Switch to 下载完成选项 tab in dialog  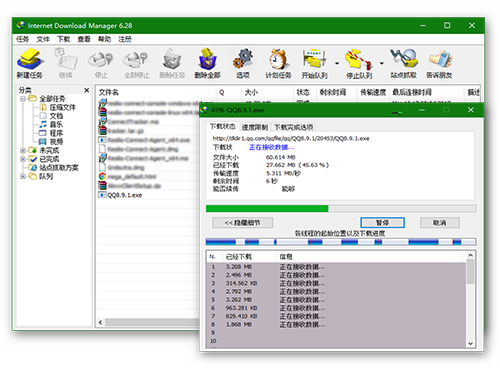click(293, 127)
